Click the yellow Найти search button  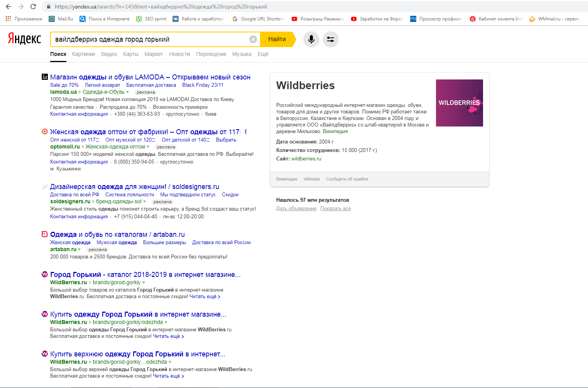click(x=278, y=39)
